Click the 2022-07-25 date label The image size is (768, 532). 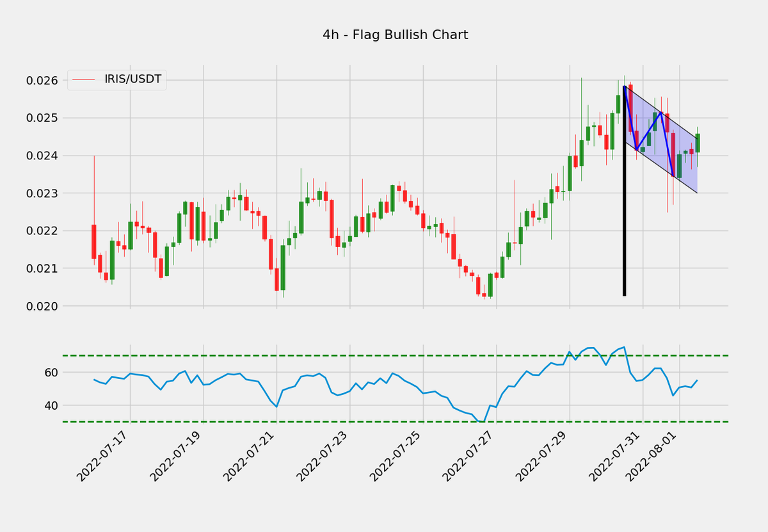[396, 456]
